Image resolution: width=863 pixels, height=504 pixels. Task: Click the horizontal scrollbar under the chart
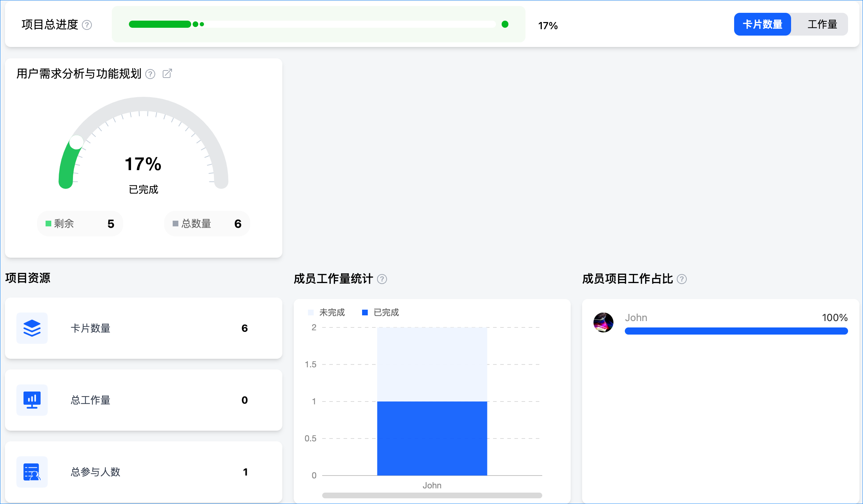tap(432, 495)
